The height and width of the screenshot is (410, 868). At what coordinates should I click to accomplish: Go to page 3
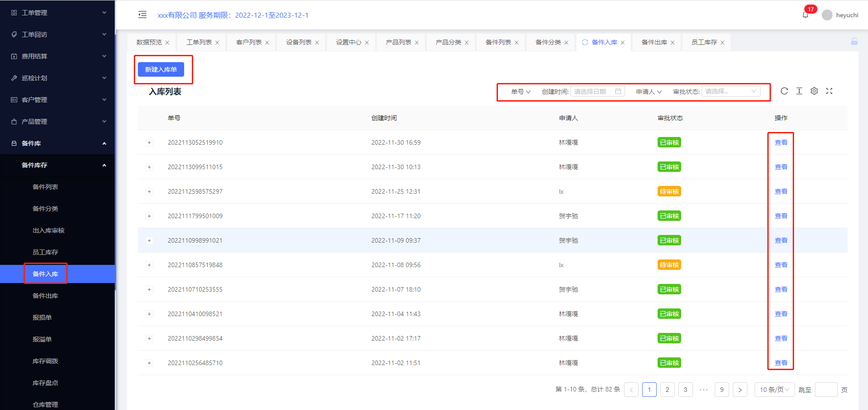(x=686, y=390)
